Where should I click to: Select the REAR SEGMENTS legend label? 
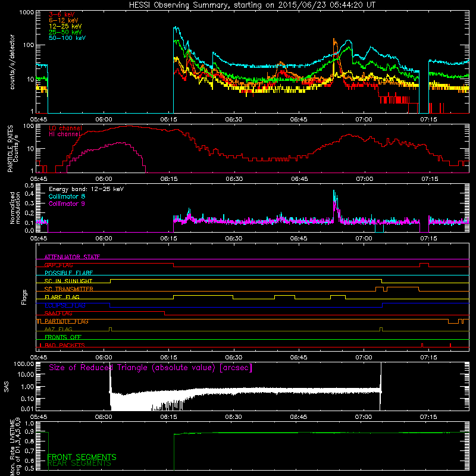point(79,464)
